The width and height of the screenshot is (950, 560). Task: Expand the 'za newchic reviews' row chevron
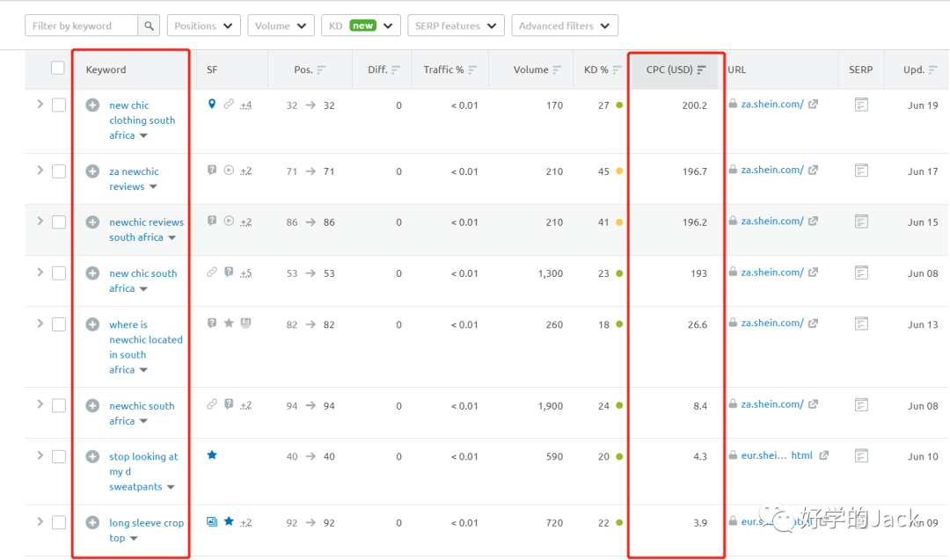click(x=40, y=171)
